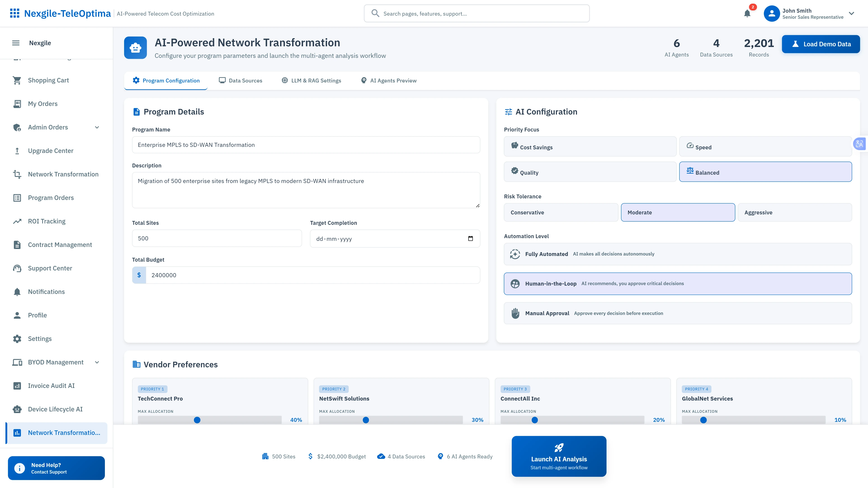Open the notifications bell with 2 alerts

pos(747,14)
